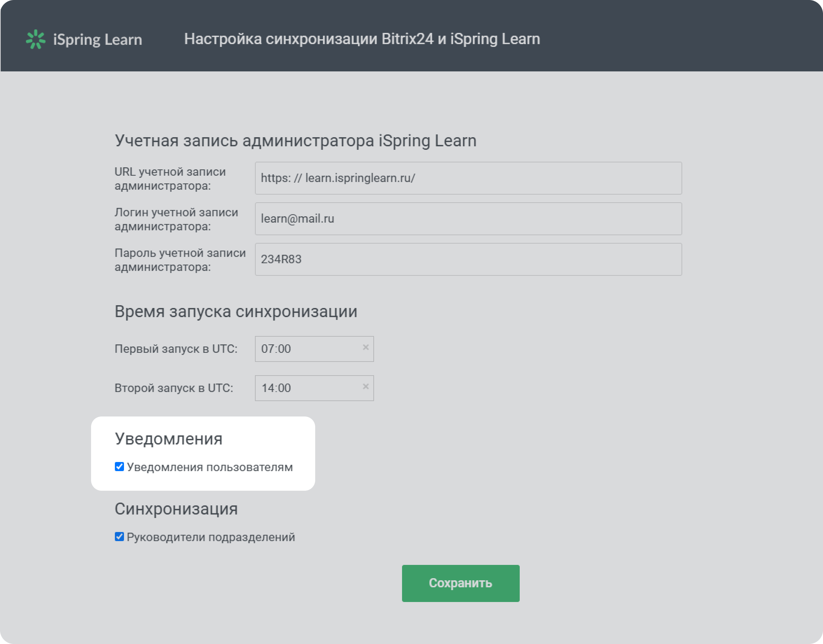
Task: Focus the administrator account URL field
Action: pyautogui.click(x=468, y=178)
